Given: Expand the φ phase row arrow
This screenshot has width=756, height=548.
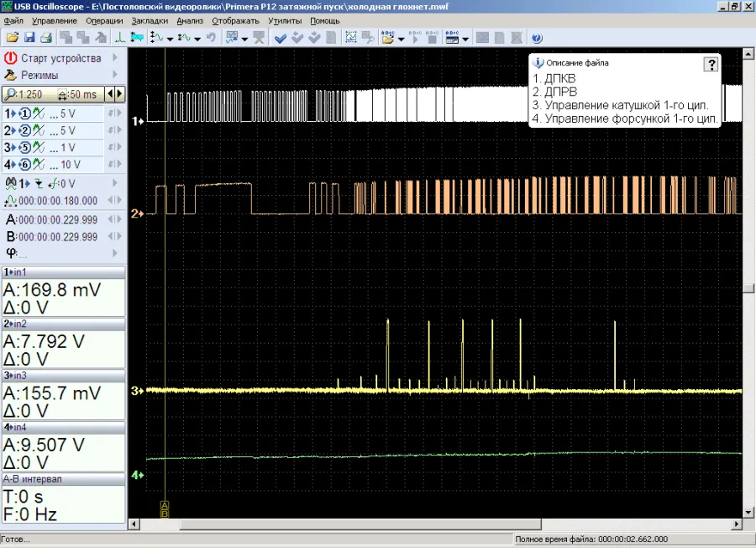Looking at the screenshot, I should [115, 253].
